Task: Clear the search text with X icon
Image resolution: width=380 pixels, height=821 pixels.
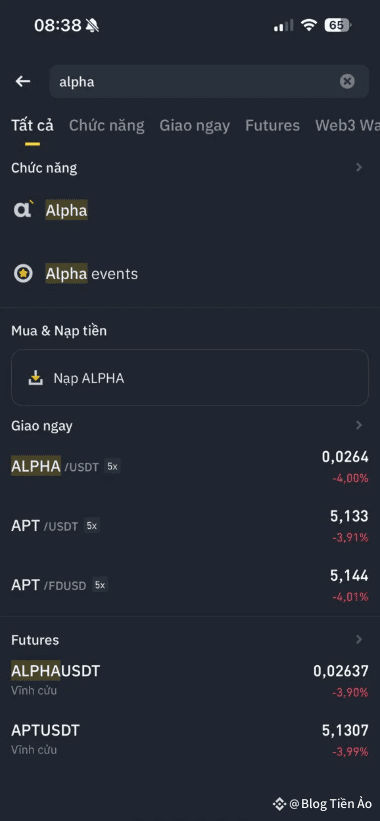Action: (x=347, y=81)
